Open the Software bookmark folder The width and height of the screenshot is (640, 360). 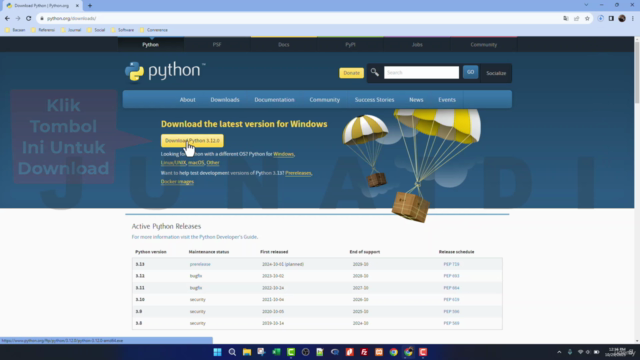(x=122, y=30)
